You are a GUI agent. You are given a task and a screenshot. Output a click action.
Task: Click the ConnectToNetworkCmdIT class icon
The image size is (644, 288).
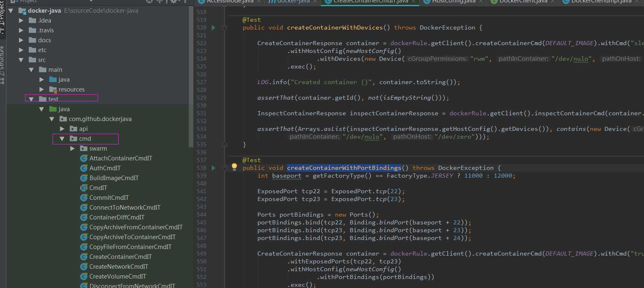pos(84,208)
